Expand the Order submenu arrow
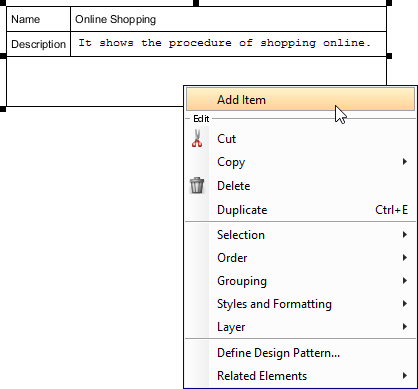 [405, 258]
